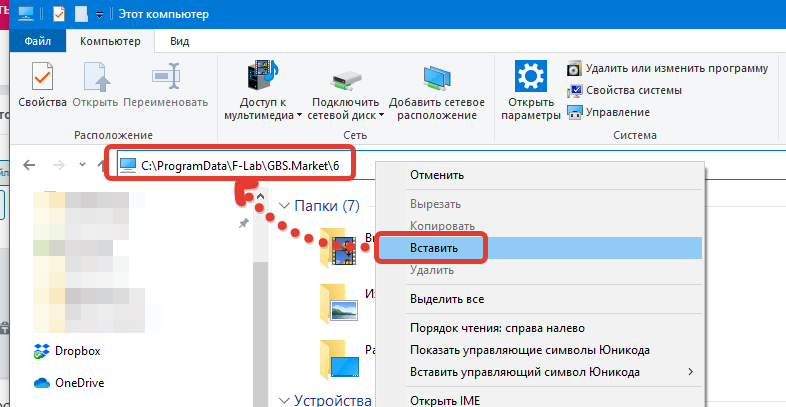The image size is (786, 407).
Task: Select Выделить все in context menu
Action: (446, 299)
